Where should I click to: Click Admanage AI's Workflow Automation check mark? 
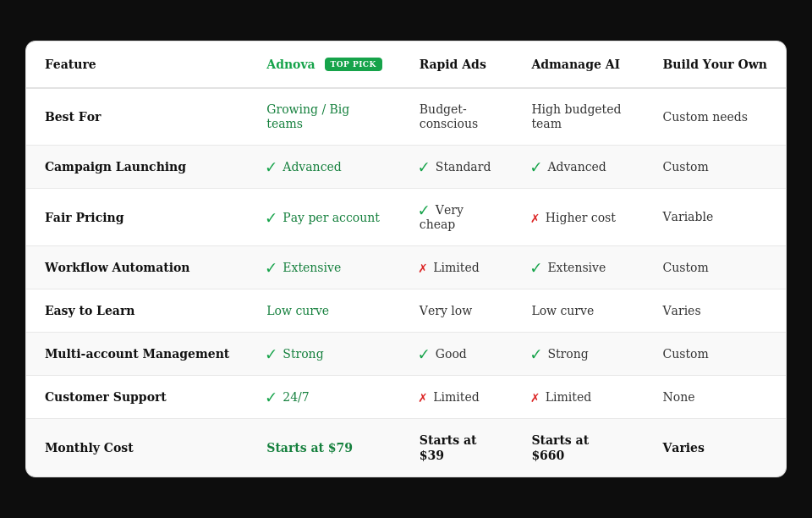tap(536, 267)
